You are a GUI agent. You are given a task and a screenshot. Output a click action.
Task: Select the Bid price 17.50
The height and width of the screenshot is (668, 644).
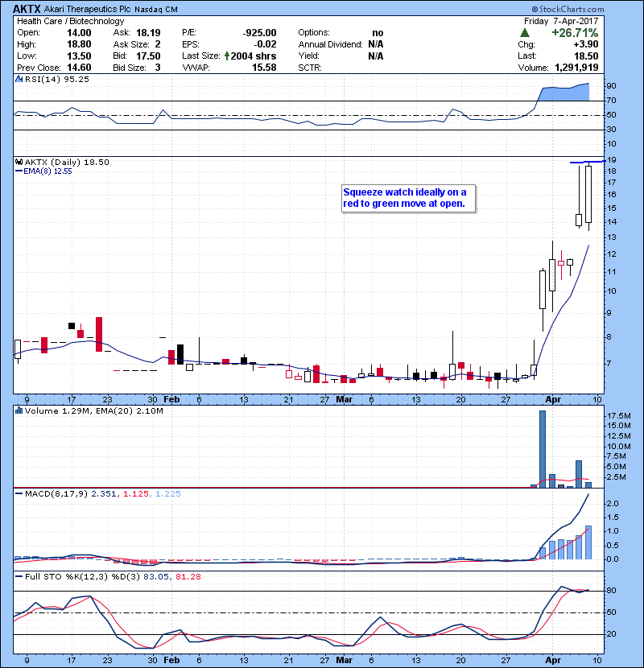[x=148, y=56]
